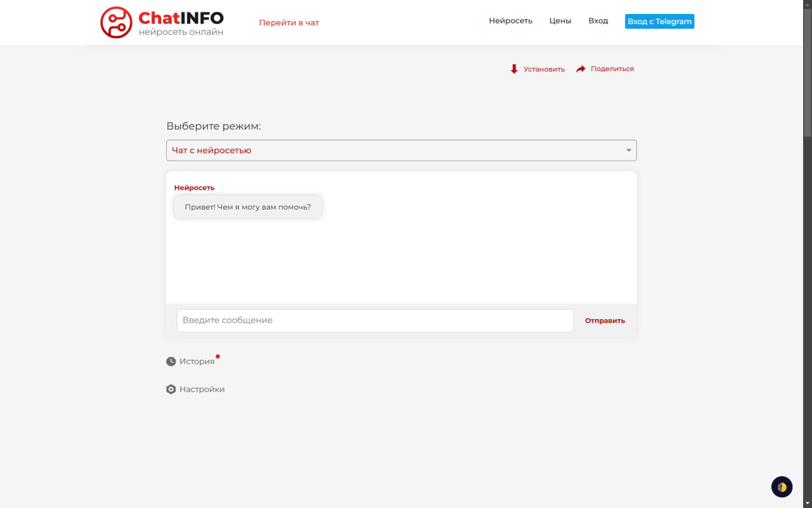The image size is (812, 508).
Task: Click the share arrow icon
Action: click(580, 69)
